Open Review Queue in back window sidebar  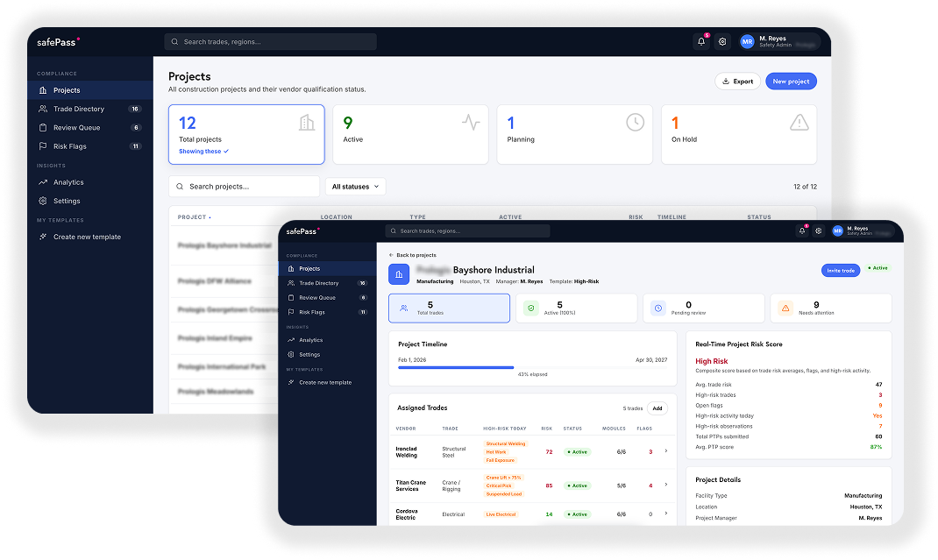(90, 127)
